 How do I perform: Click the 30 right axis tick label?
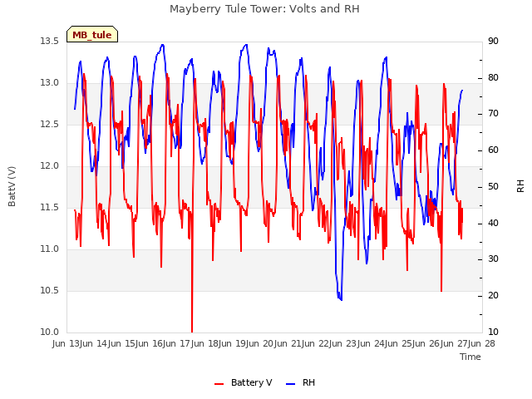click(493, 259)
